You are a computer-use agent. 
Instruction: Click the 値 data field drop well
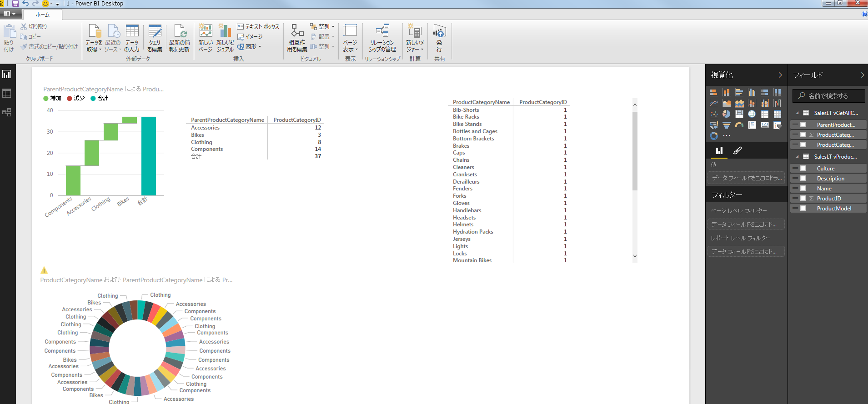coord(746,178)
